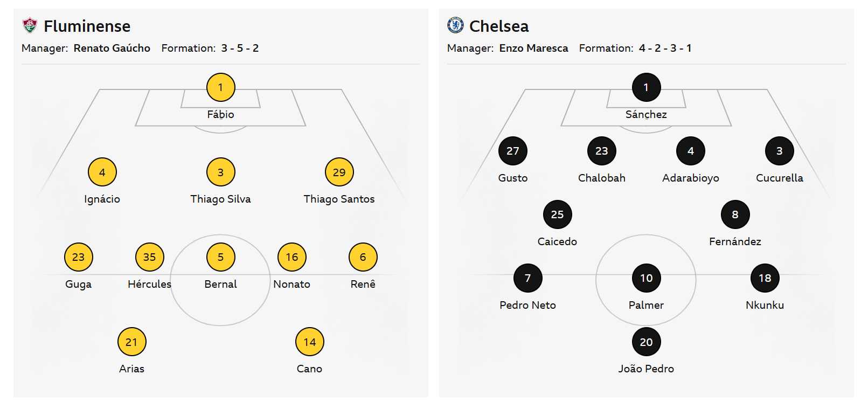Click the Fluminense club crest icon
The image size is (868, 409).
[x=30, y=25]
